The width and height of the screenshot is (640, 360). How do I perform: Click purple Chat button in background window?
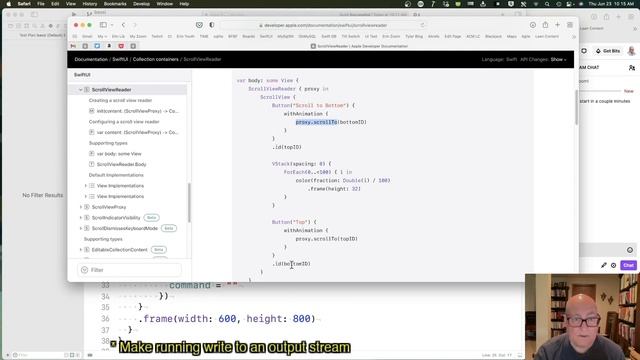628,265
